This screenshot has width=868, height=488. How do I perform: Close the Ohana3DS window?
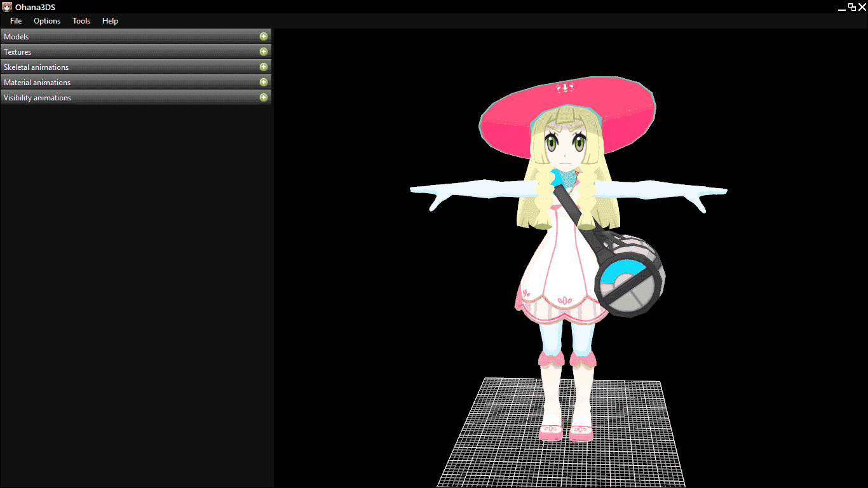tap(862, 7)
